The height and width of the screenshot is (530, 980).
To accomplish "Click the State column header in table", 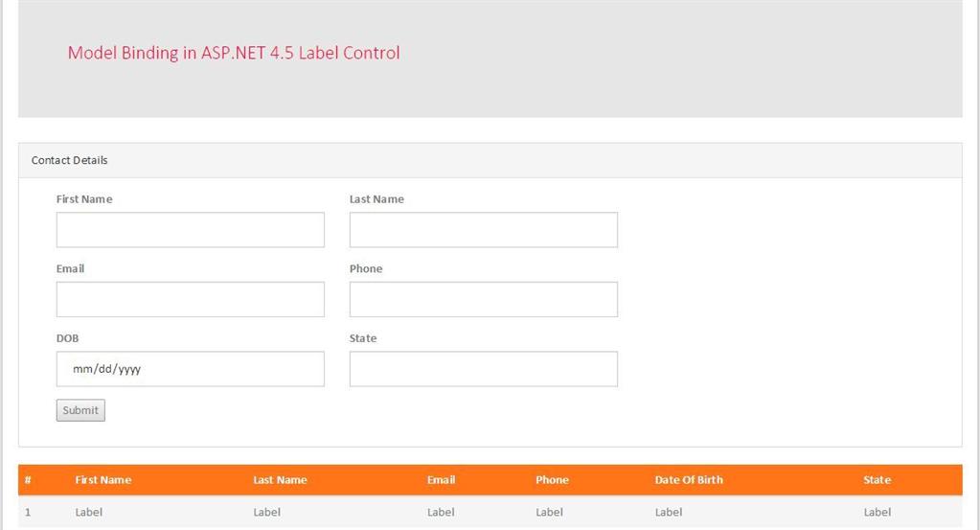I will coord(877,480).
